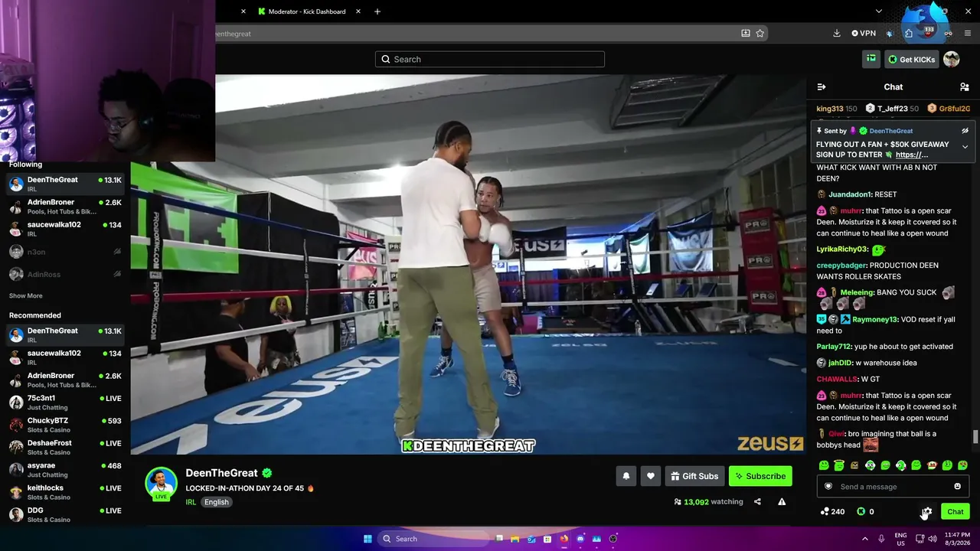The height and width of the screenshot is (551, 980).
Task: Open ChuckyBTZ in Recommended channels
Action: tap(65, 425)
